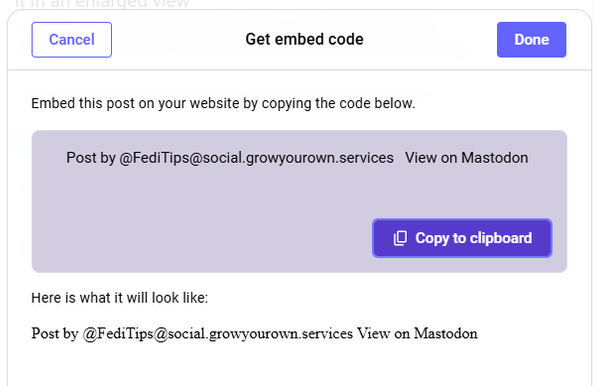This screenshot has height=386, width=596.
Task: Select social.growyourown.services domain text in preview
Action: pos(260,334)
